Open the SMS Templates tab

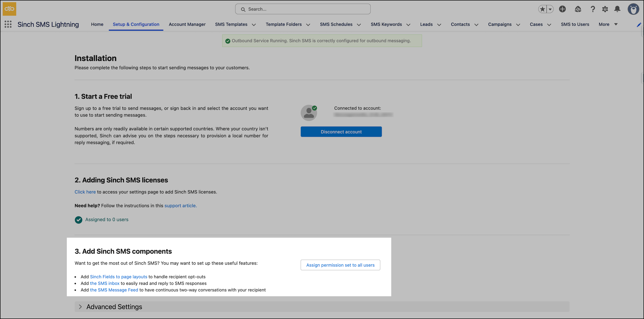pyautogui.click(x=231, y=24)
